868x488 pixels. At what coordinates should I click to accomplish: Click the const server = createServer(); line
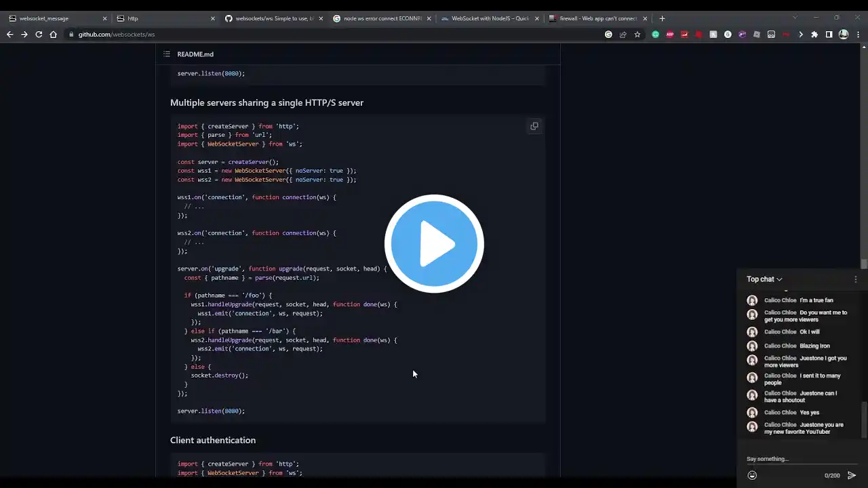(228, 162)
